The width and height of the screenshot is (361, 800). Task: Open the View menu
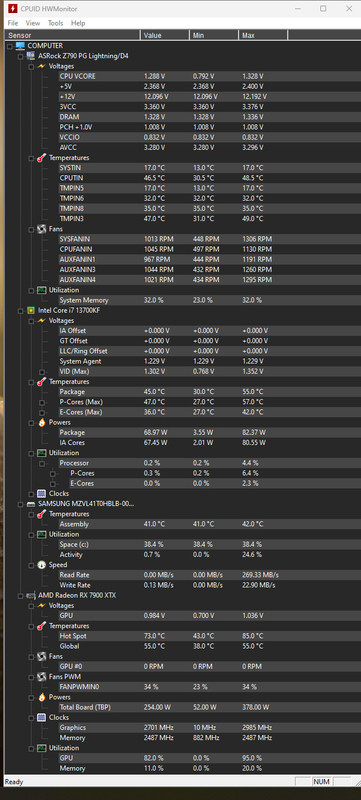point(33,23)
